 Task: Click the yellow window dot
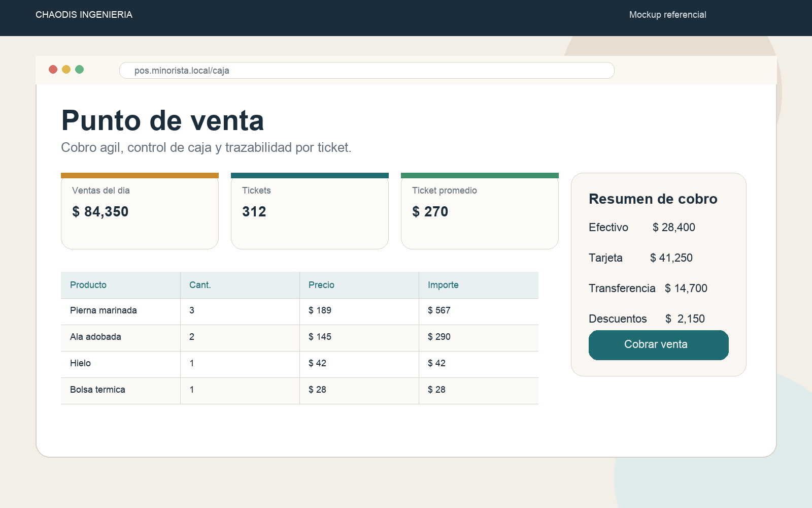[66, 70]
